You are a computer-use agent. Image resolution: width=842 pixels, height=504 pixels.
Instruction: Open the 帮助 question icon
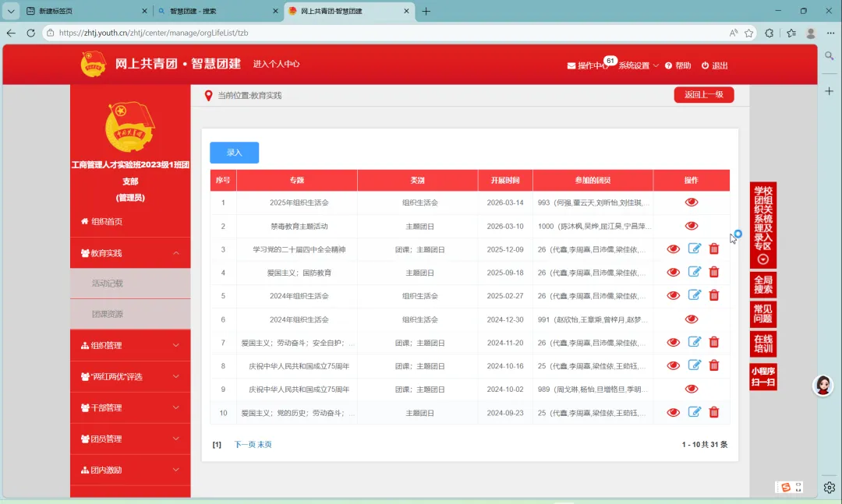(x=669, y=65)
